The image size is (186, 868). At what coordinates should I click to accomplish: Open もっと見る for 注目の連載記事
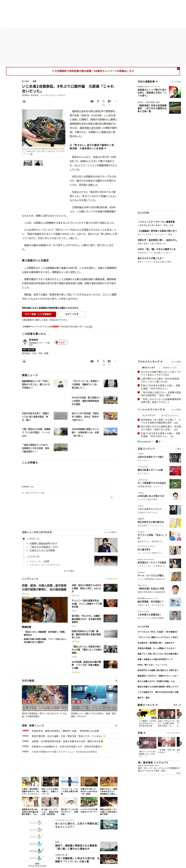176,82
